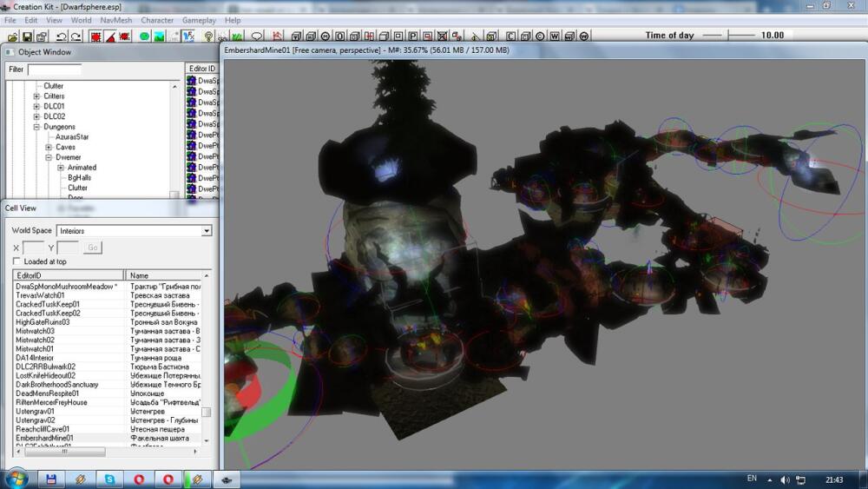Sort by the Name column header
The height and width of the screenshot is (489, 868).
coord(164,275)
